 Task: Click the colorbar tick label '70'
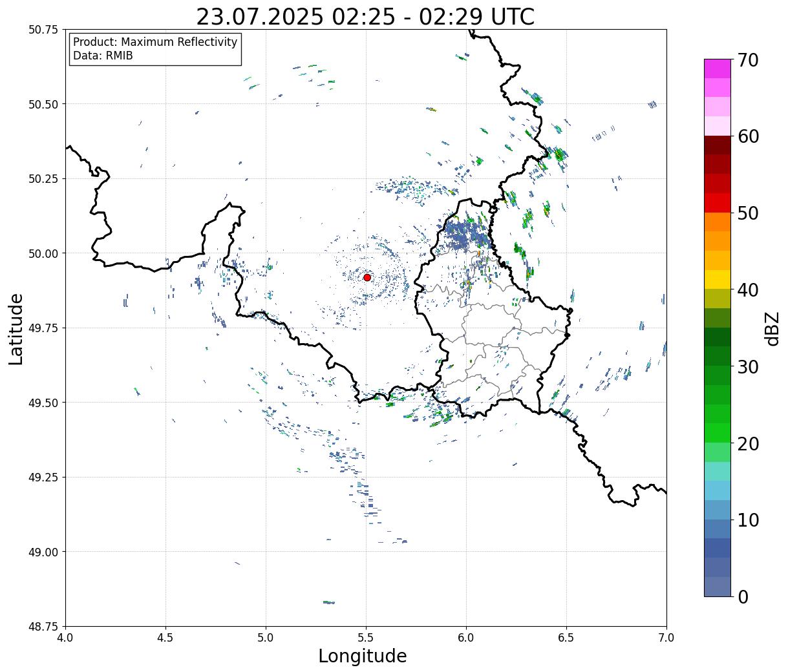[747, 60]
